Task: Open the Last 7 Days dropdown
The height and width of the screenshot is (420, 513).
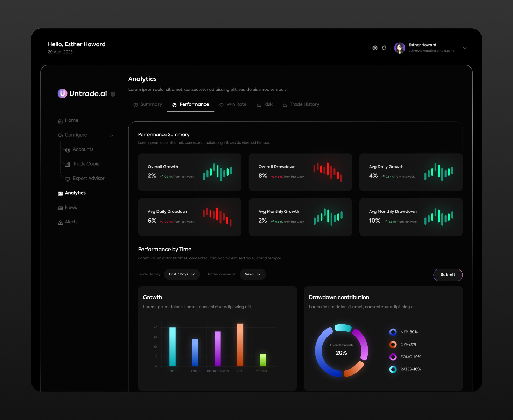Action: click(182, 274)
